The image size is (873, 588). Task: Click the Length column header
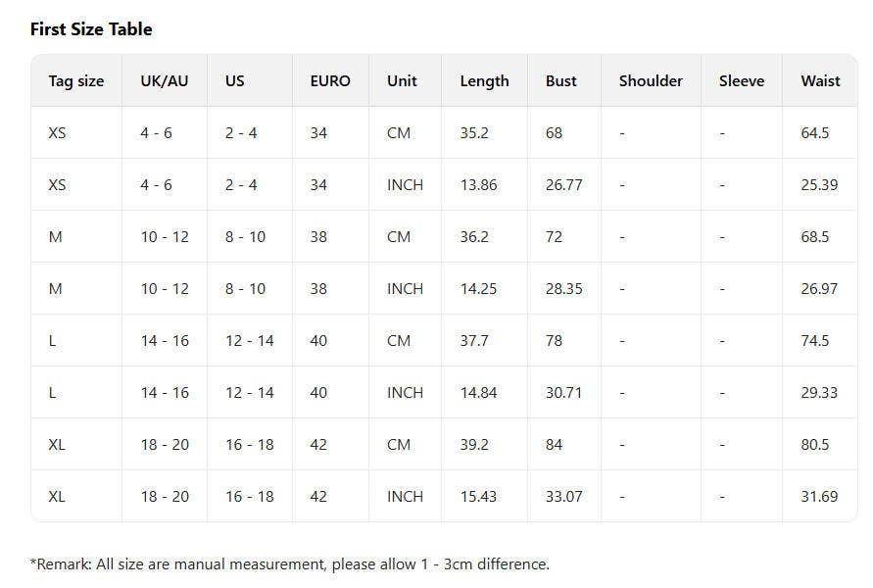pyautogui.click(x=484, y=81)
